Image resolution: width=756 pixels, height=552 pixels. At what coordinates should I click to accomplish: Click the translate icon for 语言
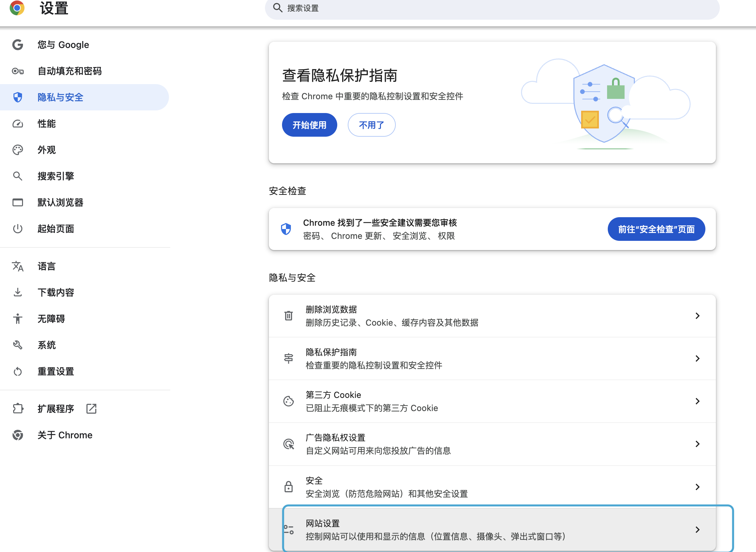[x=18, y=266]
